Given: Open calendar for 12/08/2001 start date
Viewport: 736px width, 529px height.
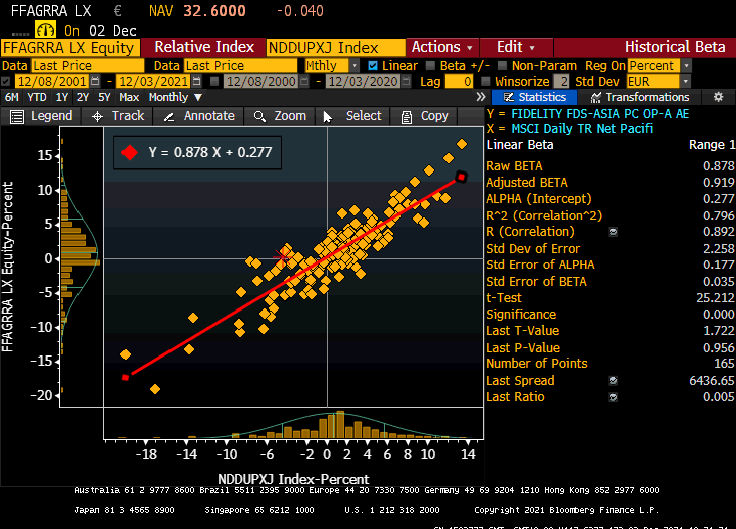Looking at the screenshot, I should coord(95,81).
